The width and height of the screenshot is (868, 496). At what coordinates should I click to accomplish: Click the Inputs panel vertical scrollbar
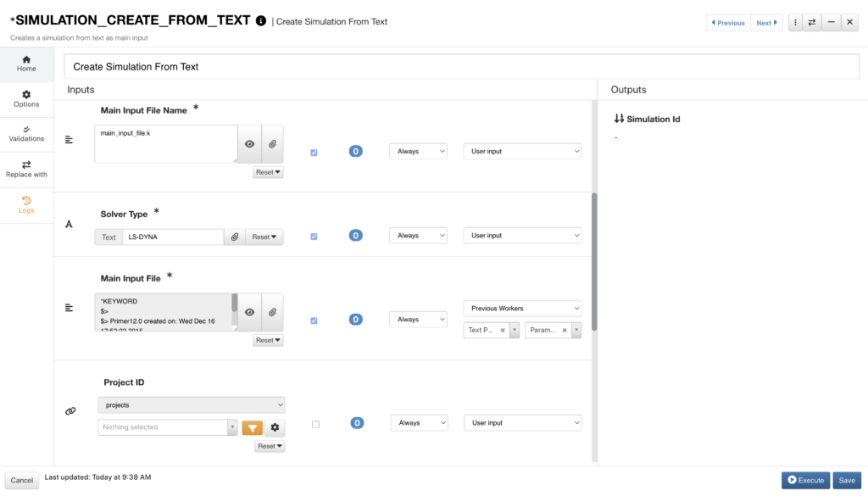click(x=594, y=261)
